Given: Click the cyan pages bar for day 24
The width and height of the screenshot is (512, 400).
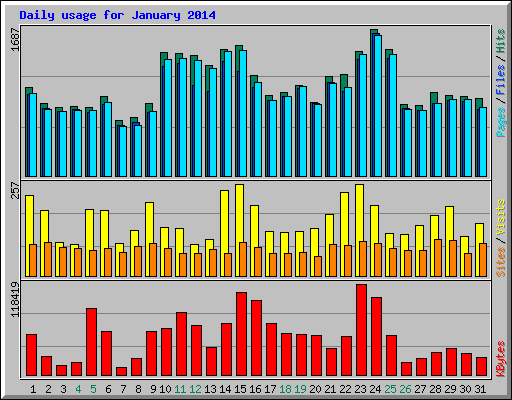Looking at the screenshot, I should pos(378,106).
